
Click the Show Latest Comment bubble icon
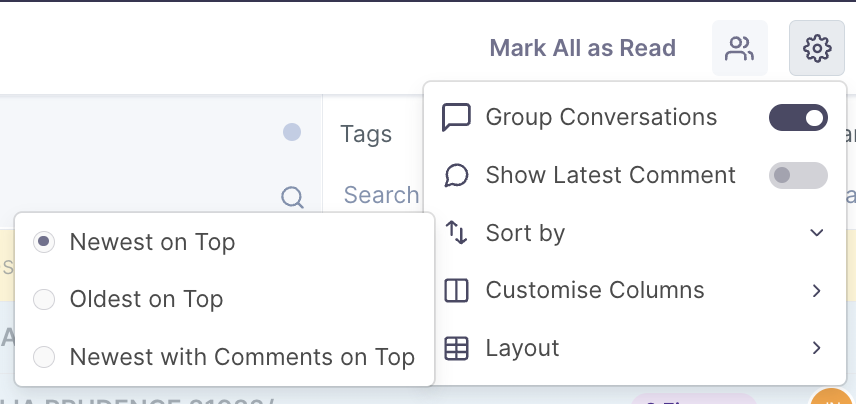coord(456,175)
